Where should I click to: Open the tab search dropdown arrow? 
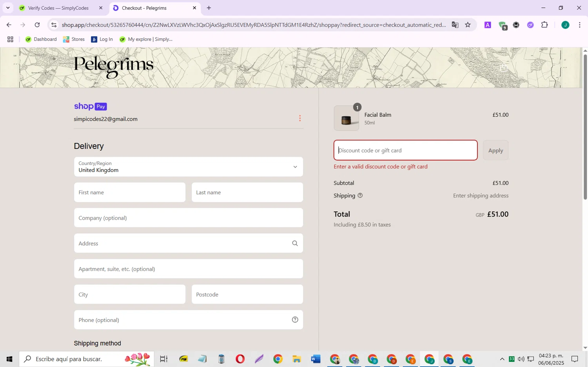click(x=8, y=8)
